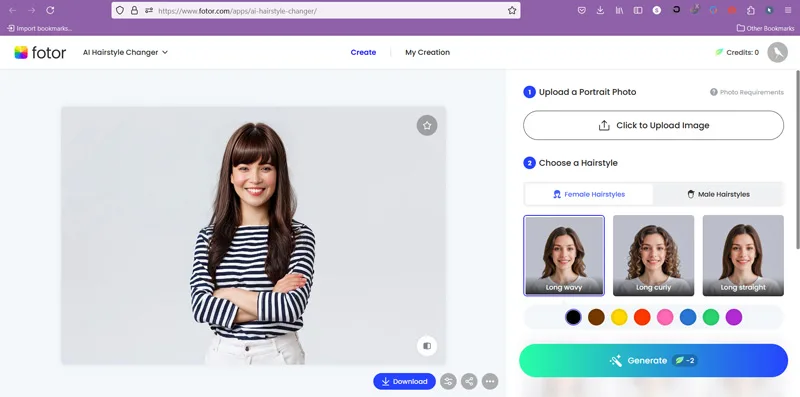
Task: Open the user profile avatar
Action: pos(778,53)
